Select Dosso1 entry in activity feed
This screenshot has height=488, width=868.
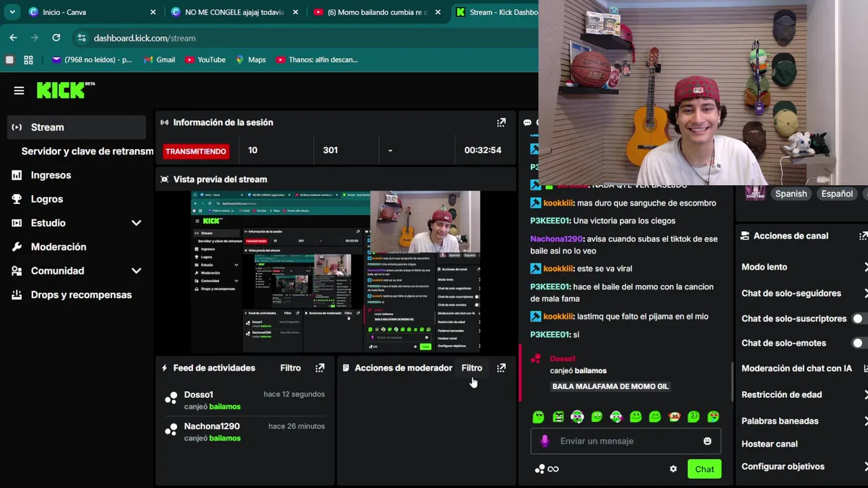245,400
